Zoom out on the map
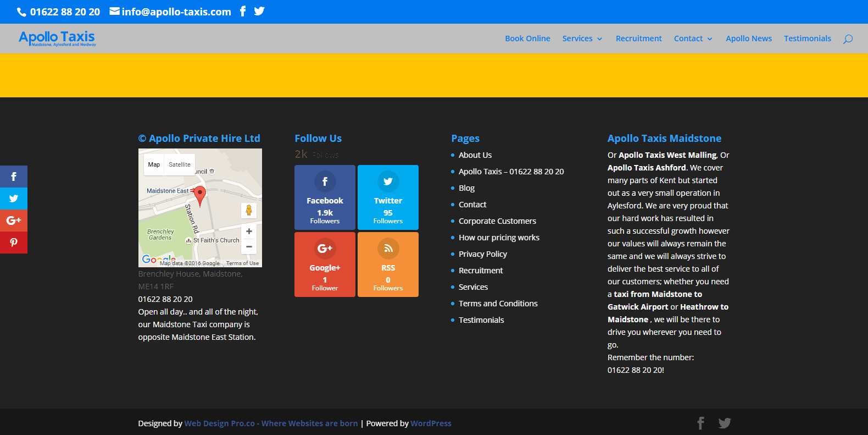Viewport: 868px width, 435px height. [x=249, y=247]
